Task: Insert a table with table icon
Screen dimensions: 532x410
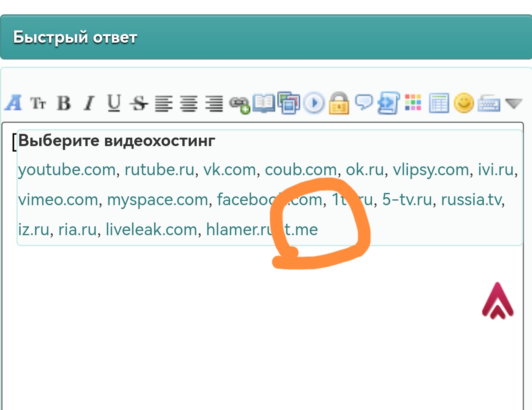Action: tap(439, 103)
